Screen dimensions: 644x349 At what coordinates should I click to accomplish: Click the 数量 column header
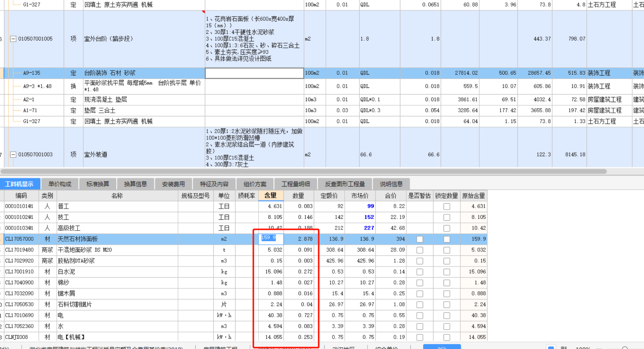[x=298, y=196]
